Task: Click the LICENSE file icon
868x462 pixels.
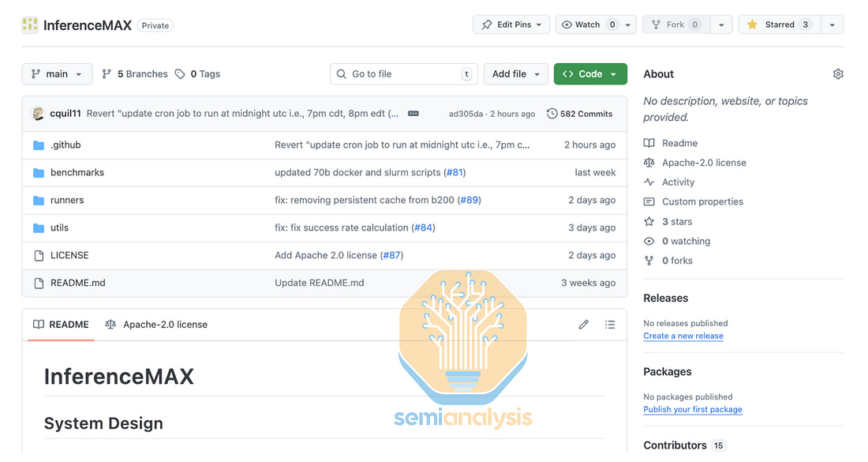Action: pos(38,255)
